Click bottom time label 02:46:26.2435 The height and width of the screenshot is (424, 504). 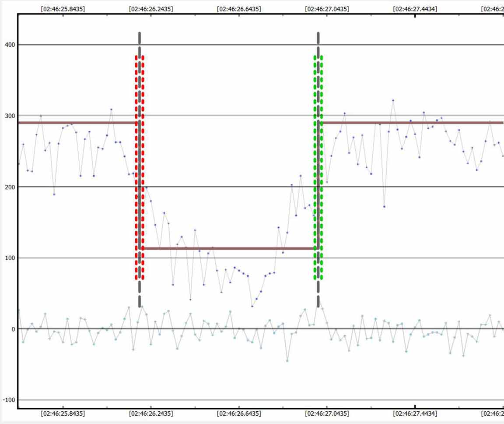pyautogui.click(x=151, y=413)
